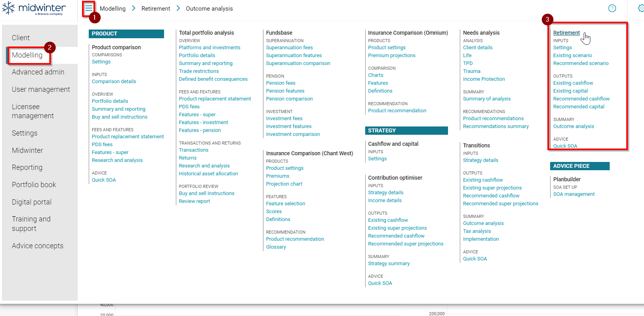644x316 pixels.
Task: Open Trauma link
Action: (x=472, y=71)
